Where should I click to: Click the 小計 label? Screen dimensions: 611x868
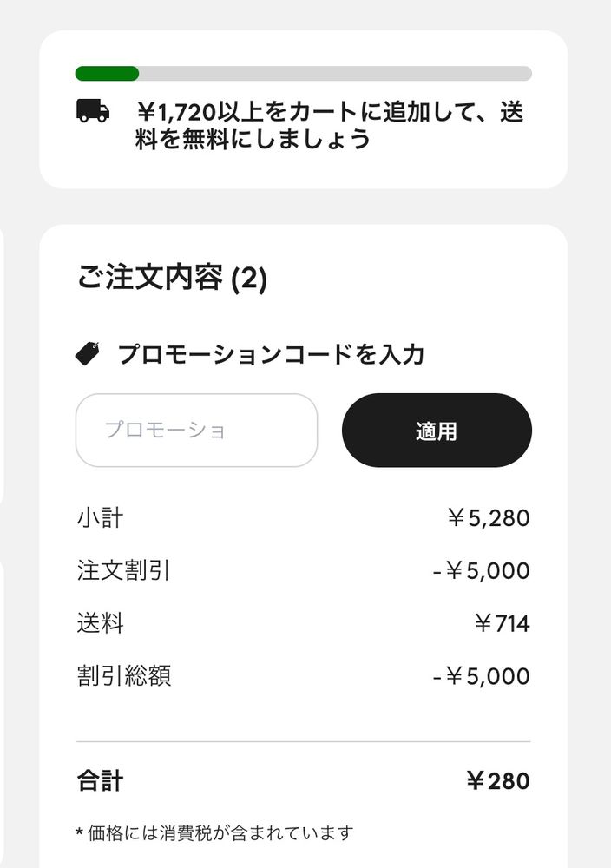pos(100,519)
